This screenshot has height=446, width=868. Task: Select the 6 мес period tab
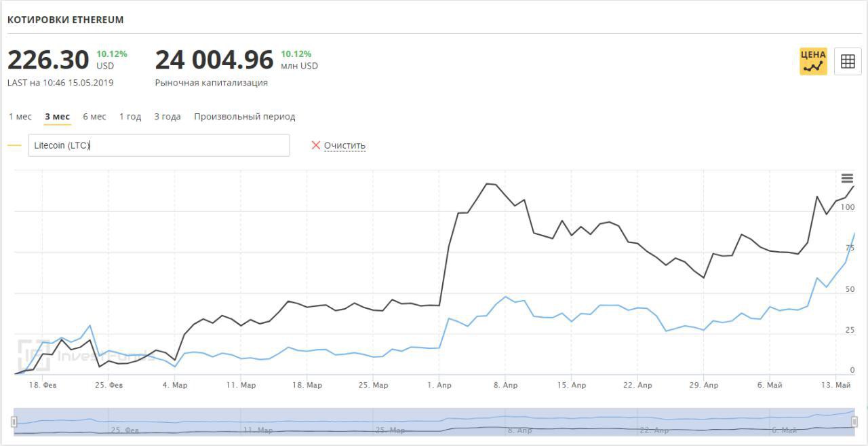[x=94, y=117]
